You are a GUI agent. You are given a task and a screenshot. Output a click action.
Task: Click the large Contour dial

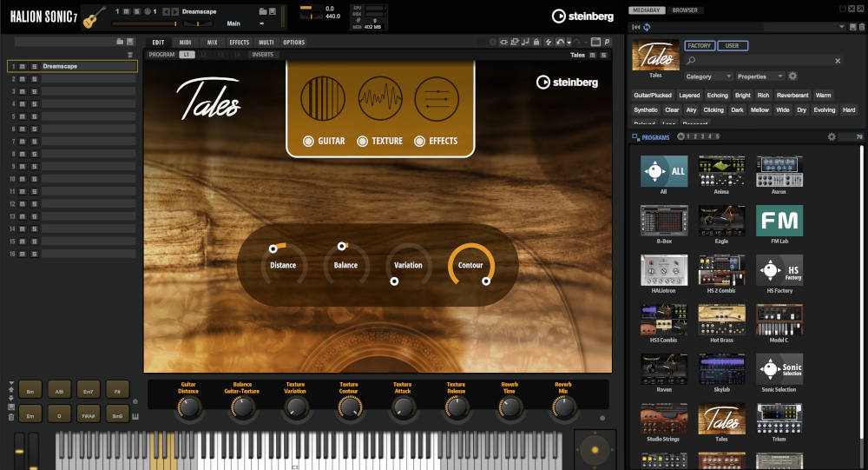click(470, 265)
